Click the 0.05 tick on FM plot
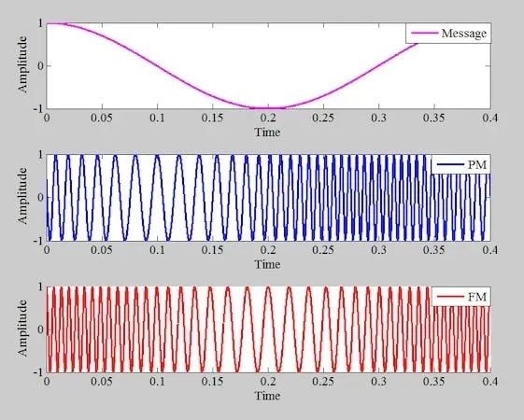The width and height of the screenshot is (524, 420). click(x=102, y=382)
